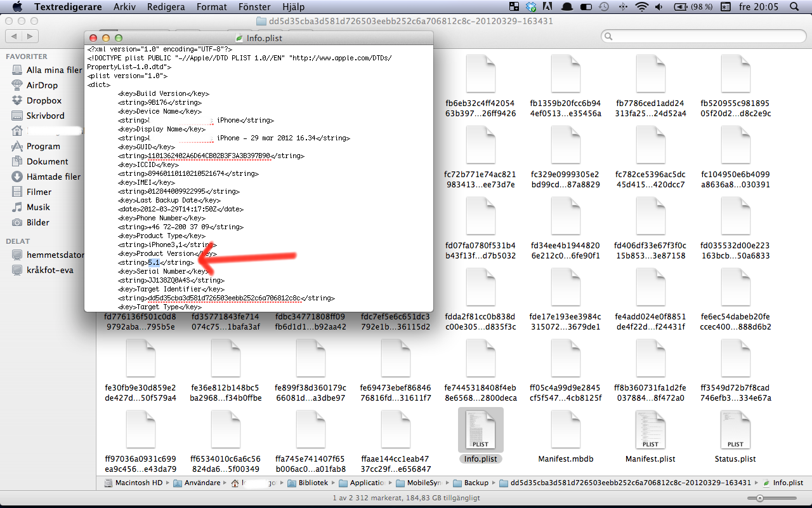Click Bibliotek in path bar
The height and width of the screenshot is (508, 812).
[307, 483]
